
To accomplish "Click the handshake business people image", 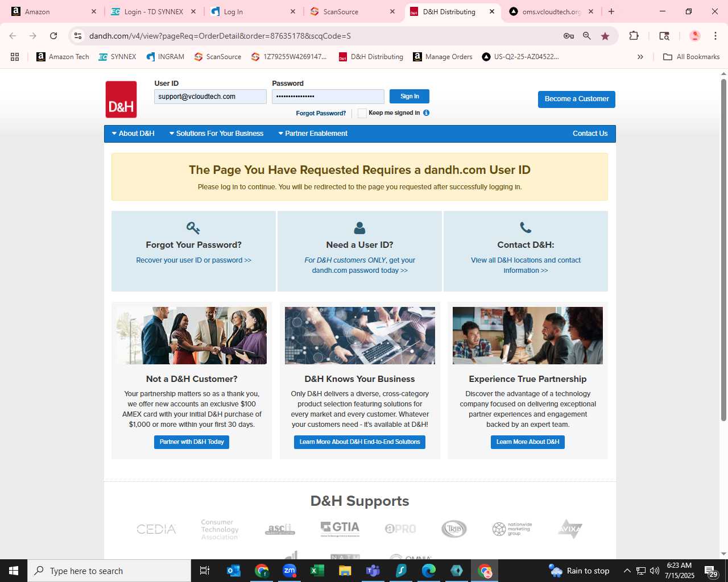I will coord(192,335).
